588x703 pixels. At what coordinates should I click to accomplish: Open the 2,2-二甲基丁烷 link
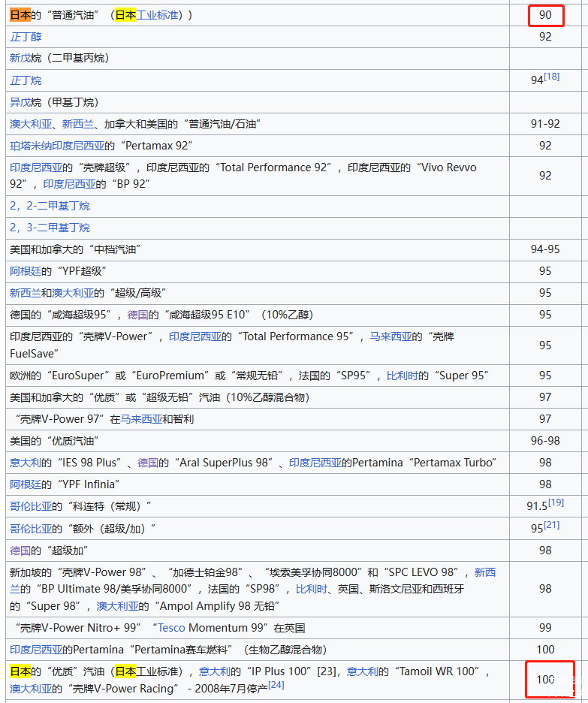50,206
